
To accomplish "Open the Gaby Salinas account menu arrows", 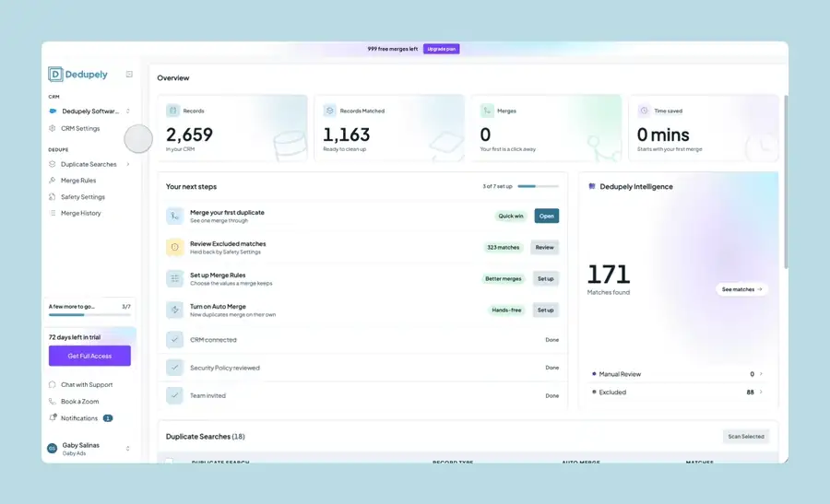I will pos(127,449).
